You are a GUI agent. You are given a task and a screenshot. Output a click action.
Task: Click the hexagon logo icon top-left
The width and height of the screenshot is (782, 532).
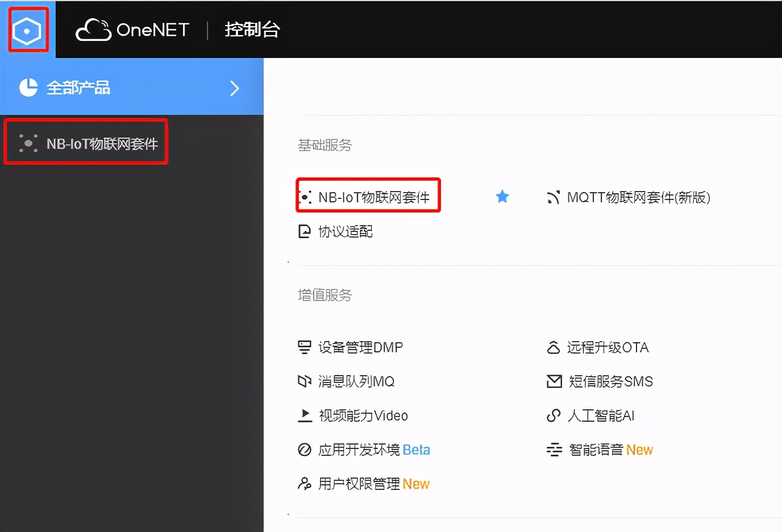(x=27, y=30)
